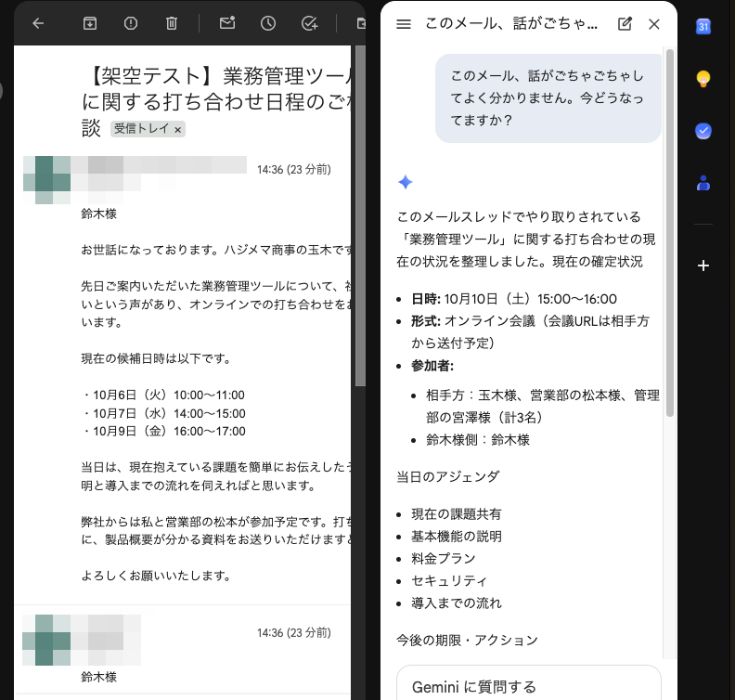Remove the 受信トレイ label
The height and width of the screenshot is (700, 735).
[177, 130]
